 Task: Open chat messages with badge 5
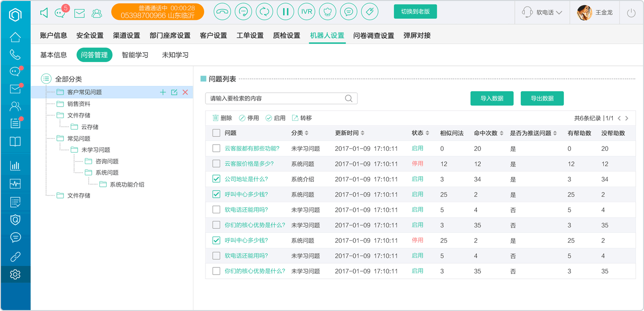coord(61,12)
